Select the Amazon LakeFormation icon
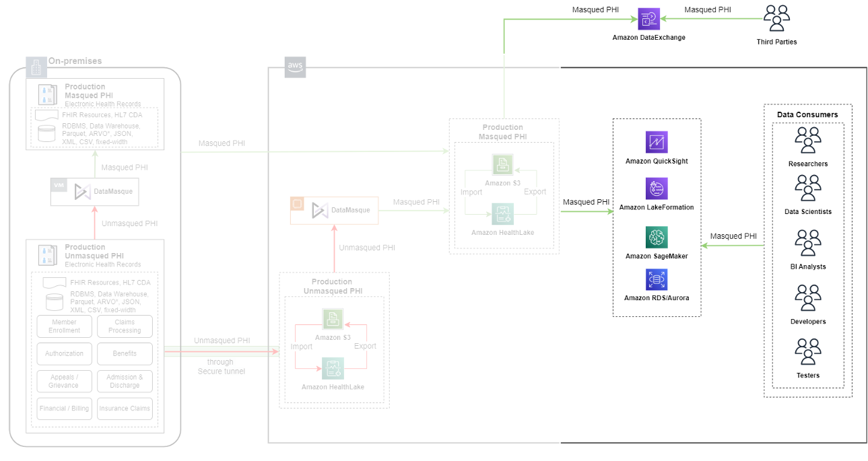This screenshot has width=868, height=461. [x=657, y=188]
